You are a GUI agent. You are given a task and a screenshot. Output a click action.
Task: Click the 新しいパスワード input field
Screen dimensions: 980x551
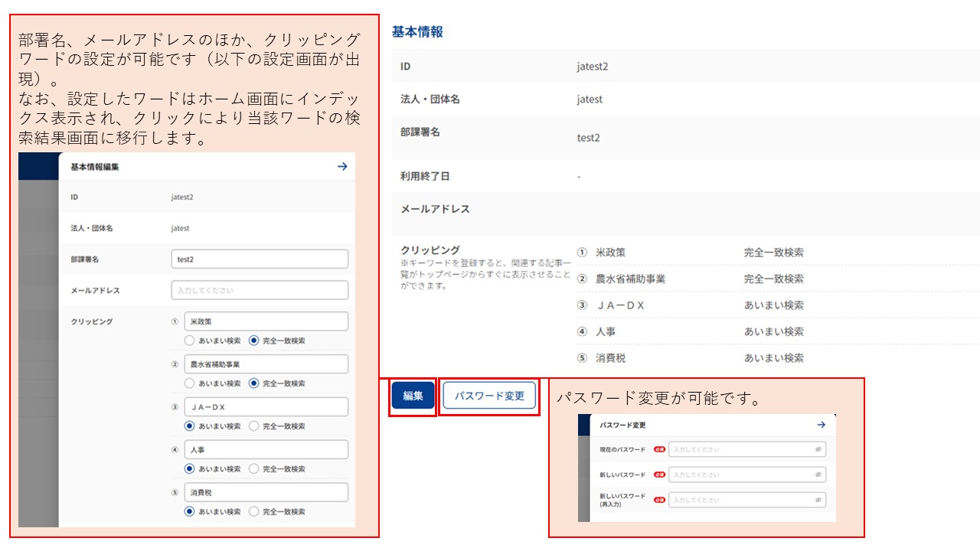pyautogui.click(x=747, y=475)
